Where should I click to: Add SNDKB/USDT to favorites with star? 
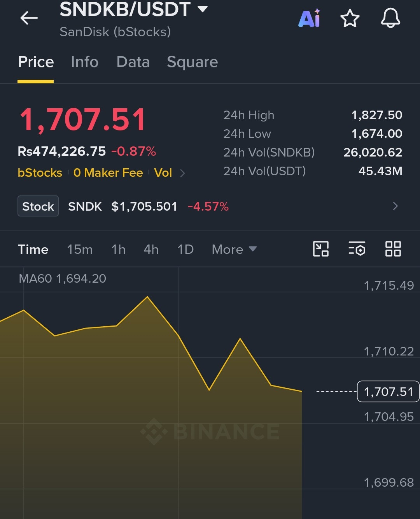coord(350,18)
